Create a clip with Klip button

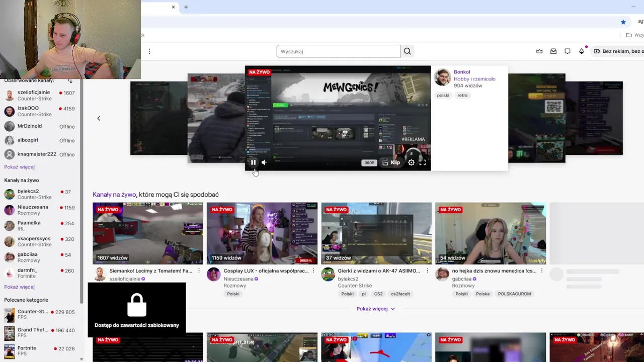(x=391, y=162)
